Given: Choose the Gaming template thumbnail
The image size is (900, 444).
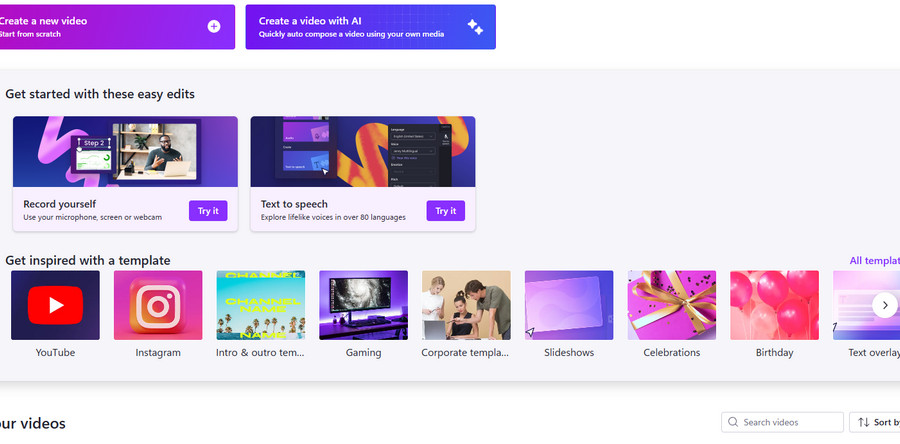Looking at the screenshot, I should point(363,305).
